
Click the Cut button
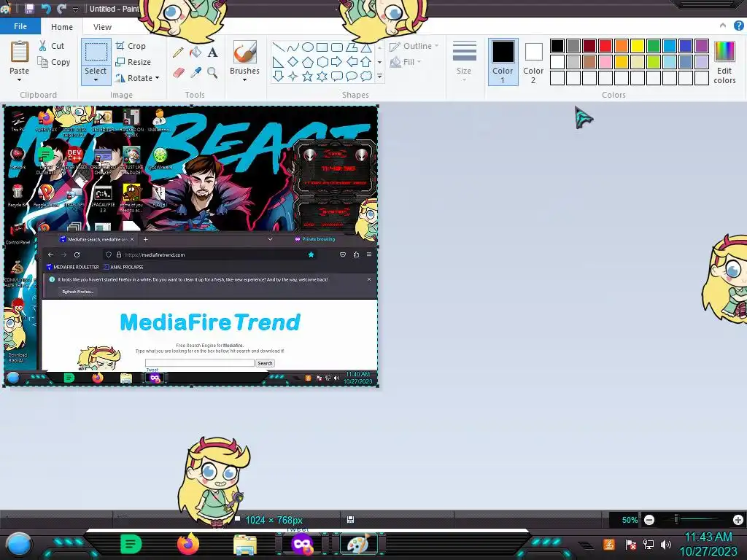pos(52,46)
